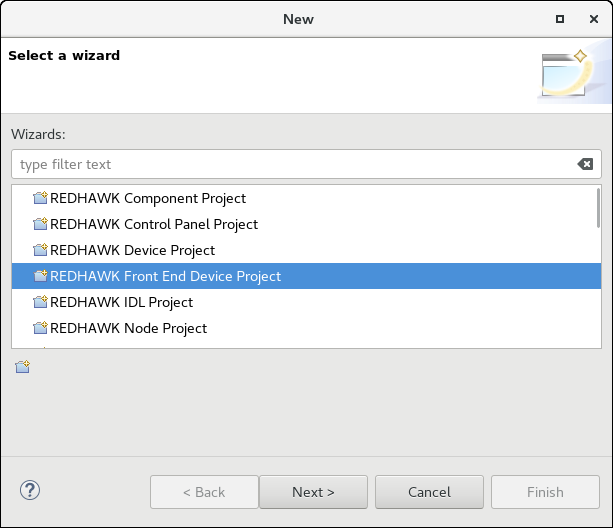Open help with the question mark icon

point(29,491)
